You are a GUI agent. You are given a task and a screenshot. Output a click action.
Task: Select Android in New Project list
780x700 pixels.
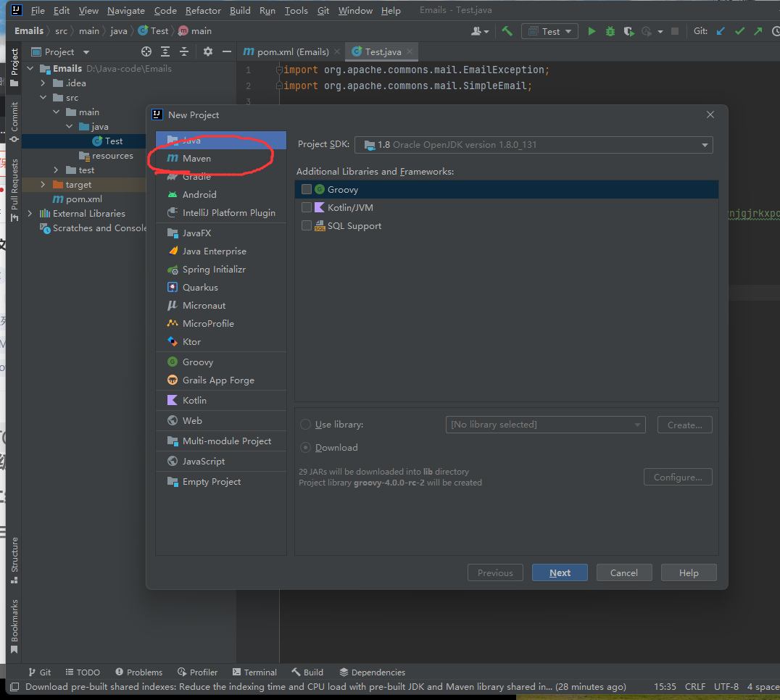click(221, 194)
